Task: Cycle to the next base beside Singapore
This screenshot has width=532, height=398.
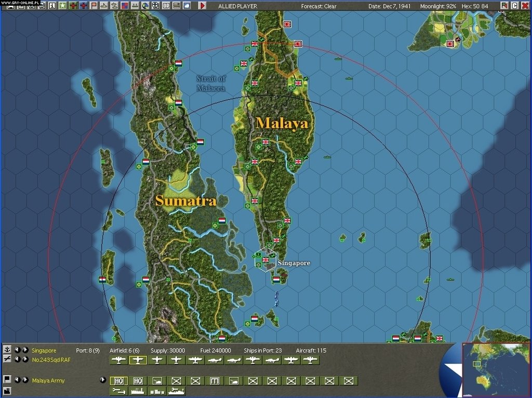Action: tap(25, 350)
